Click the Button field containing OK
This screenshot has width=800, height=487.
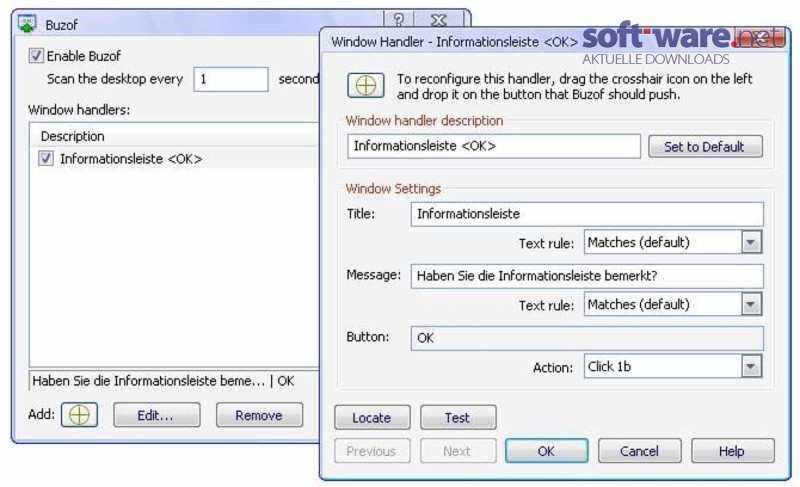[587, 338]
